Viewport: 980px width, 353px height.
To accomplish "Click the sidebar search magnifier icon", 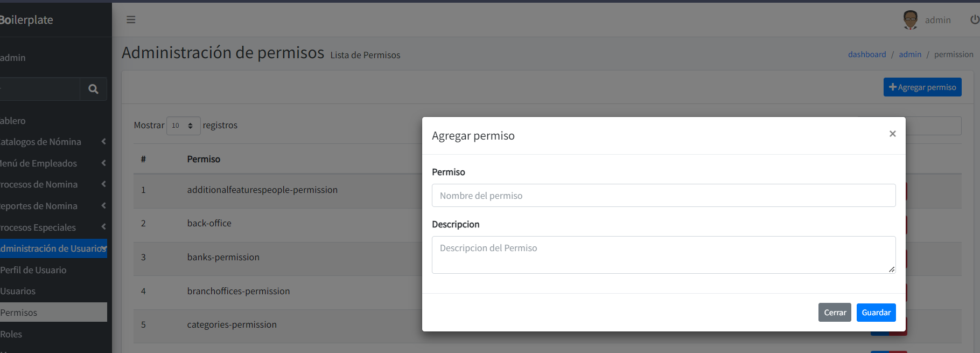I will click(93, 89).
